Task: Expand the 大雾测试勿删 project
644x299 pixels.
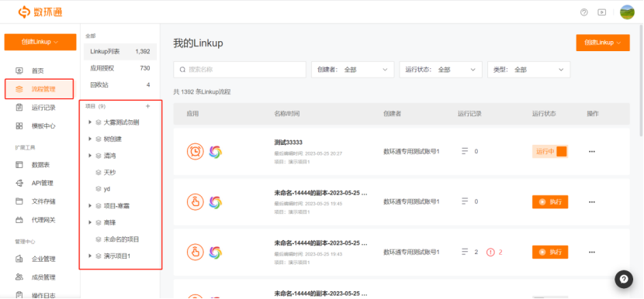Action: [90, 122]
